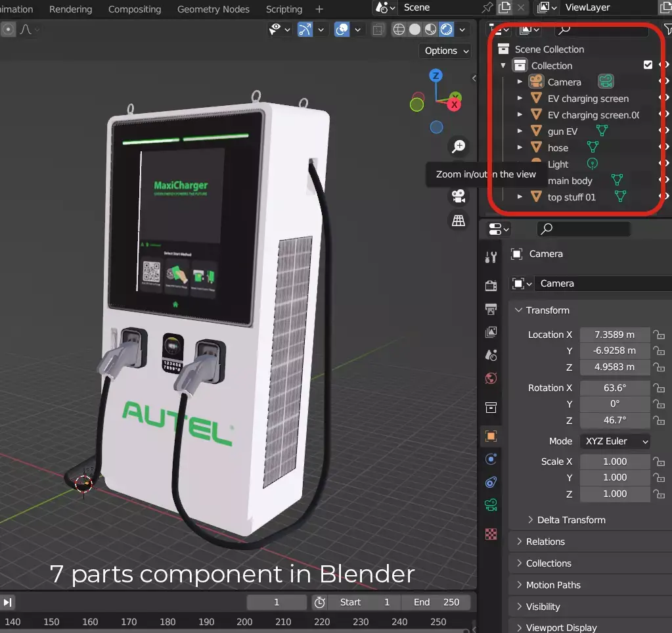Open the Object Constraints properties tab

click(491, 482)
